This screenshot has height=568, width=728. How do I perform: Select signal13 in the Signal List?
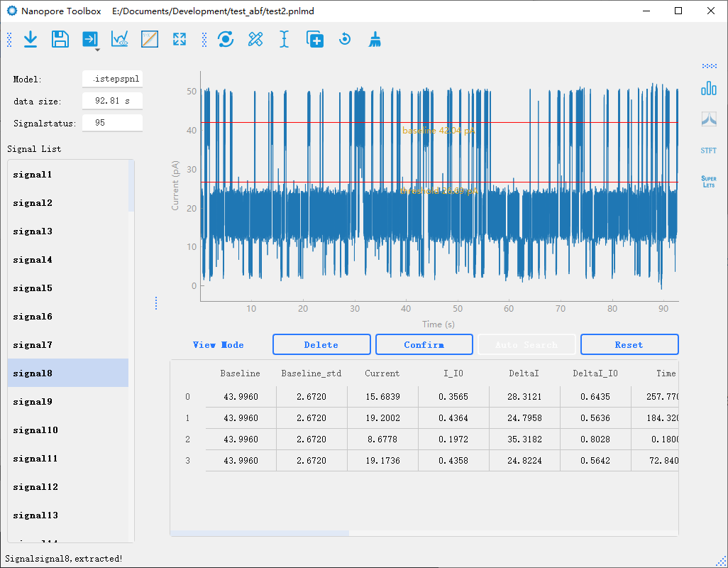click(68, 515)
